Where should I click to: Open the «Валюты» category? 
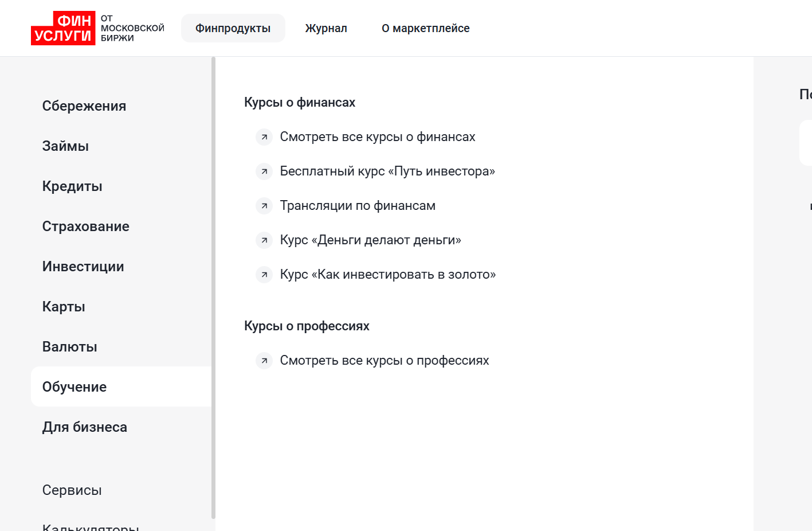(x=70, y=346)
